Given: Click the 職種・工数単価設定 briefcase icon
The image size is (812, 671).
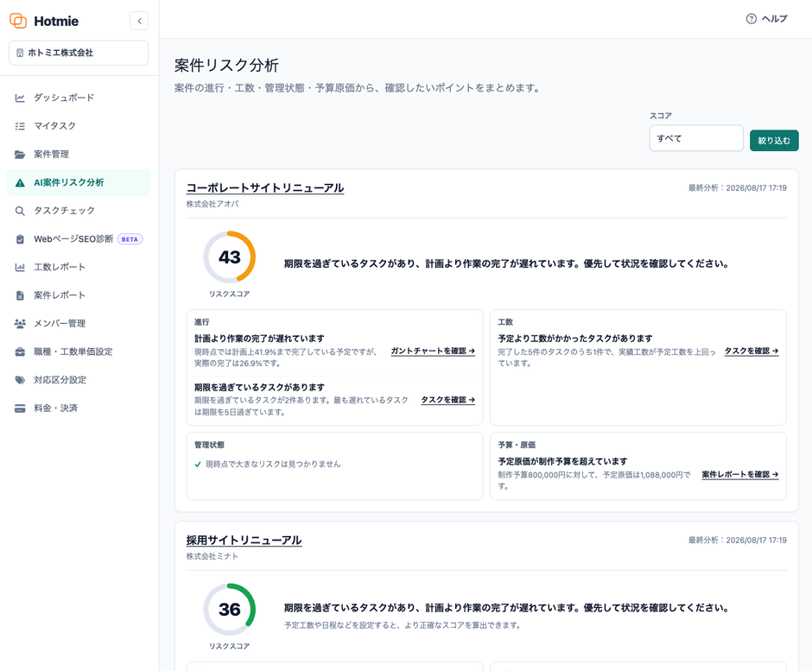Looking at the screenshot, I should coord(20,352).
